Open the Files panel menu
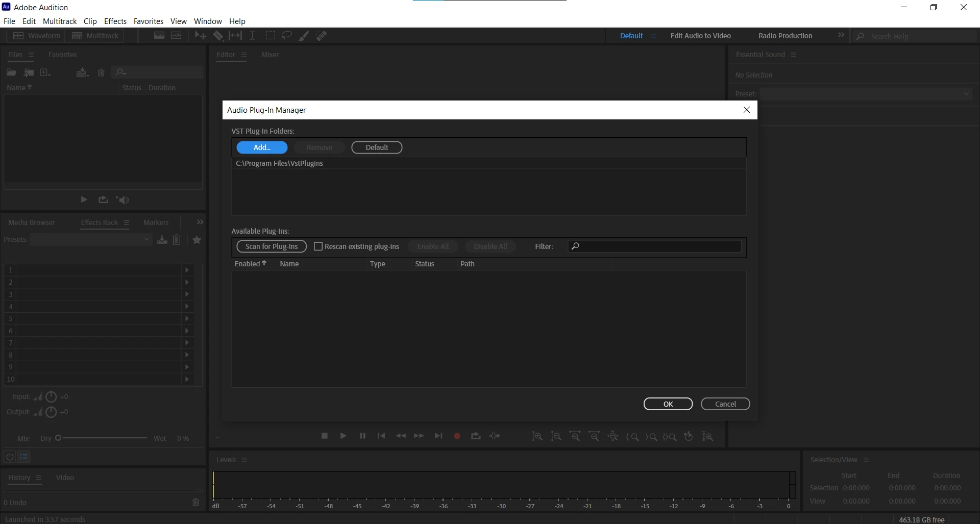 pyautogui.click(x=31, y=55)
